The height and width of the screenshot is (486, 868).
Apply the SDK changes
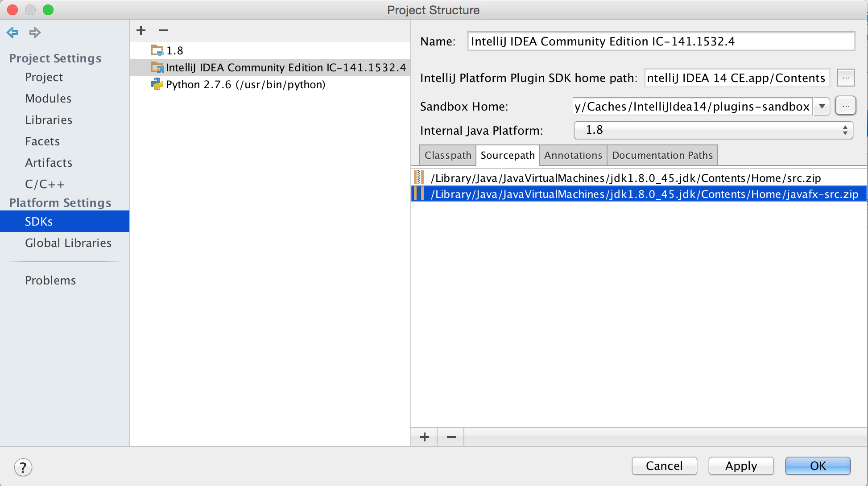pos(740,465)
